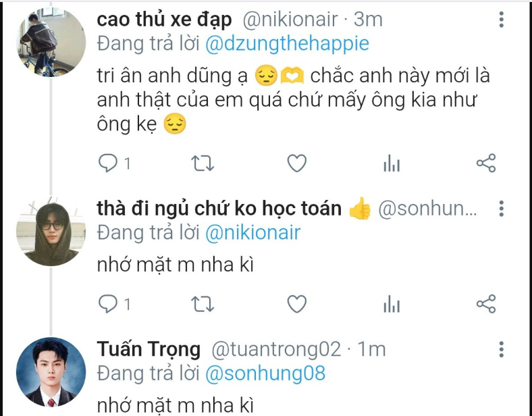This screenshot has width=532, height=416.
Task: Reply to the cao thủ xe đạp tweet
Action: (x=108, y=163)
